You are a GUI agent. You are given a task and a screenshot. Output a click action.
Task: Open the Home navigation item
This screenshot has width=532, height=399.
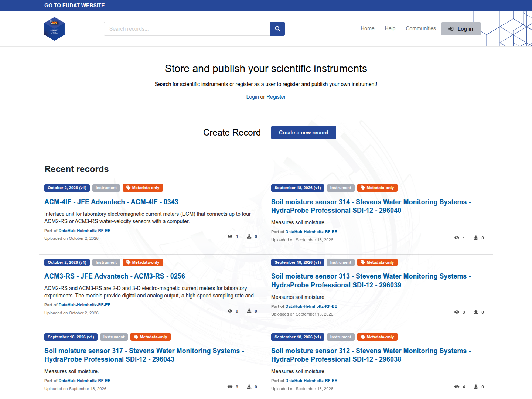[368, 28]
